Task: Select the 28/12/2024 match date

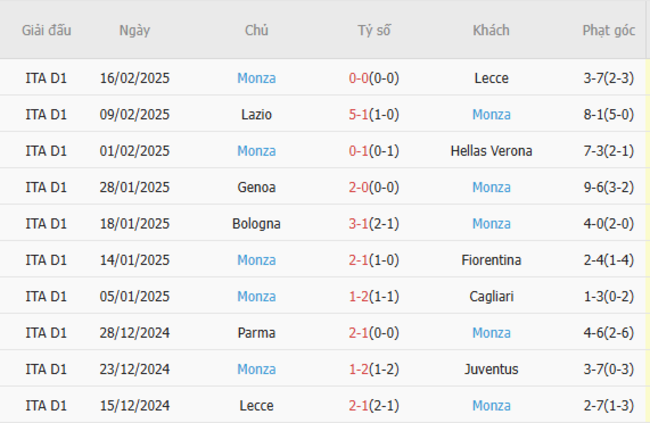Action: (135, 332)
